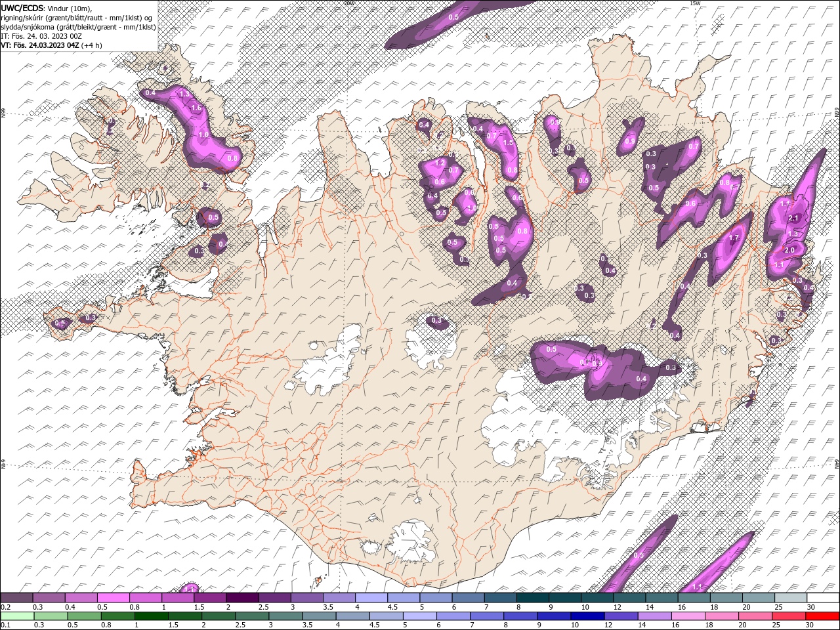Screen dimensions: 840x630
Task: Click the pale green 0.1 rain legend swatch
Action: click(16, 616)
